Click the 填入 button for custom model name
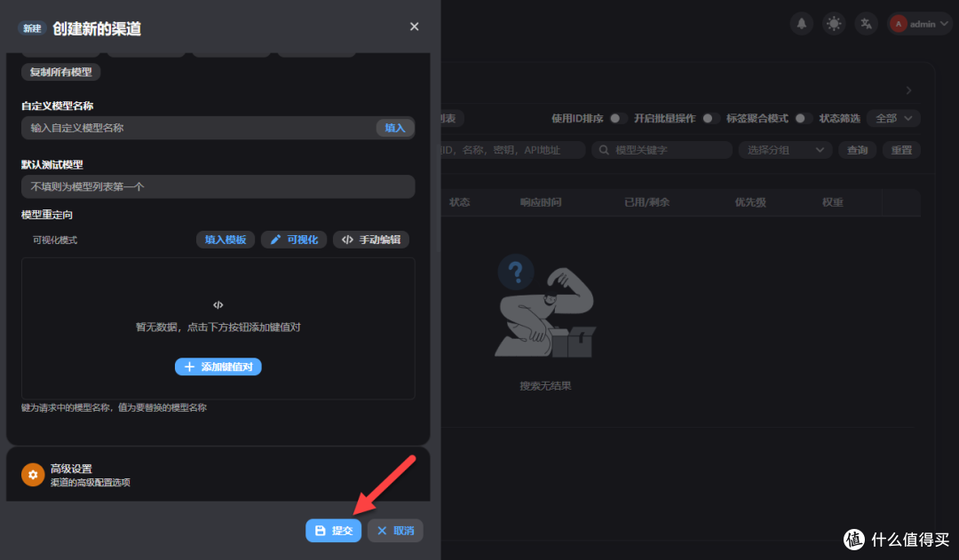 click(395, 128)
